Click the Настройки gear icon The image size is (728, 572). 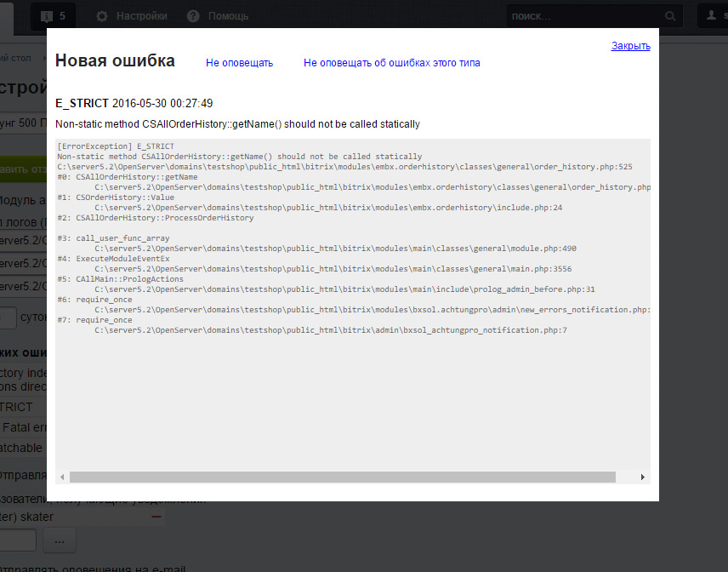pos(102,16)
